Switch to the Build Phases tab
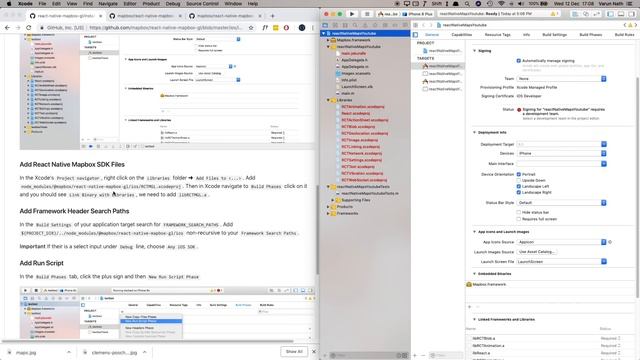Image resolution: width=640 pixels, height=360 pixels. point(590,35)
